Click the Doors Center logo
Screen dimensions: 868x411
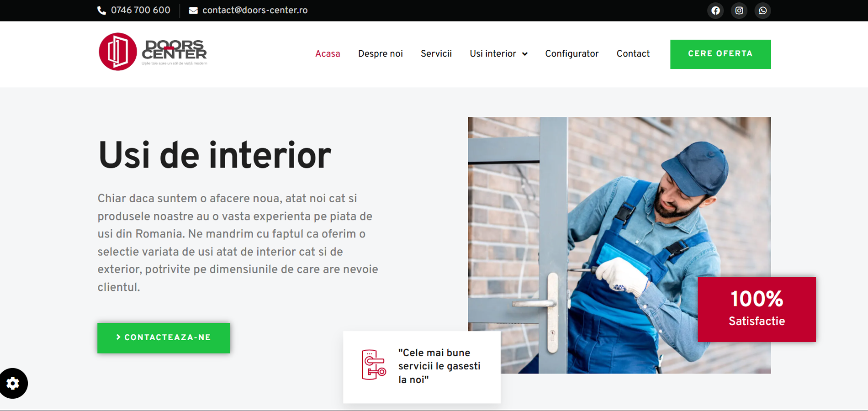[x=153, y=52]
